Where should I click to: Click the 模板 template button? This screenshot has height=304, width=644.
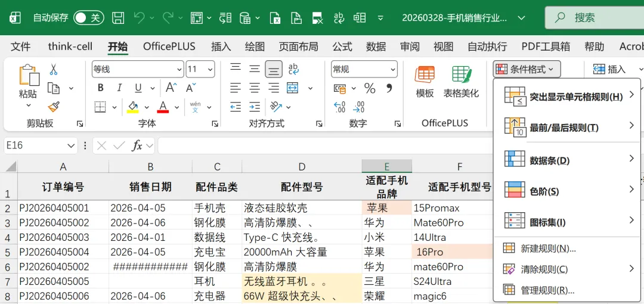click(x=425, y=81)
